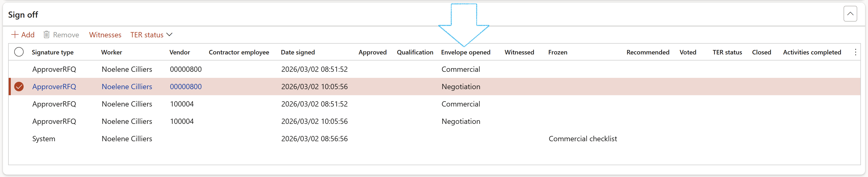Click the Frozen column header
868x177 pixels.
click(x=557, y=52)
